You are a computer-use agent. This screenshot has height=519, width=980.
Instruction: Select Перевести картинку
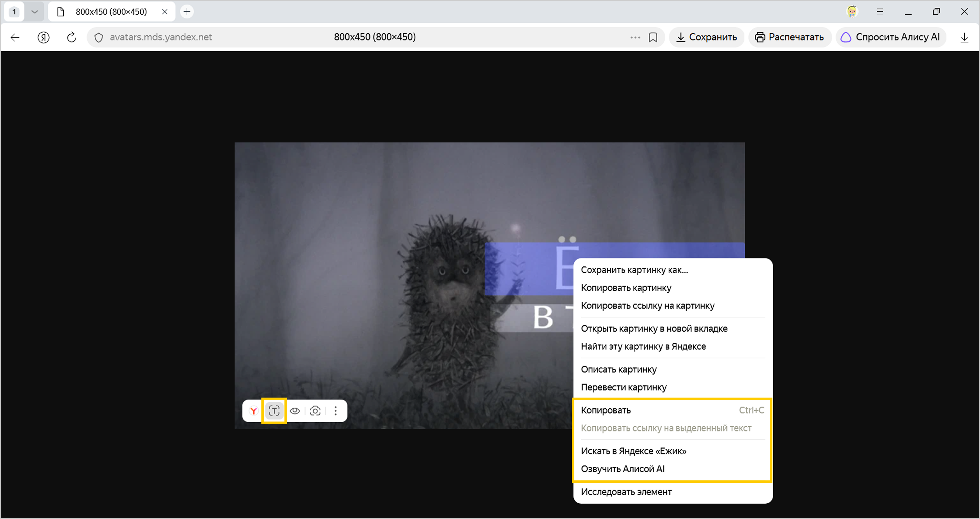click(x=673, y=387)
